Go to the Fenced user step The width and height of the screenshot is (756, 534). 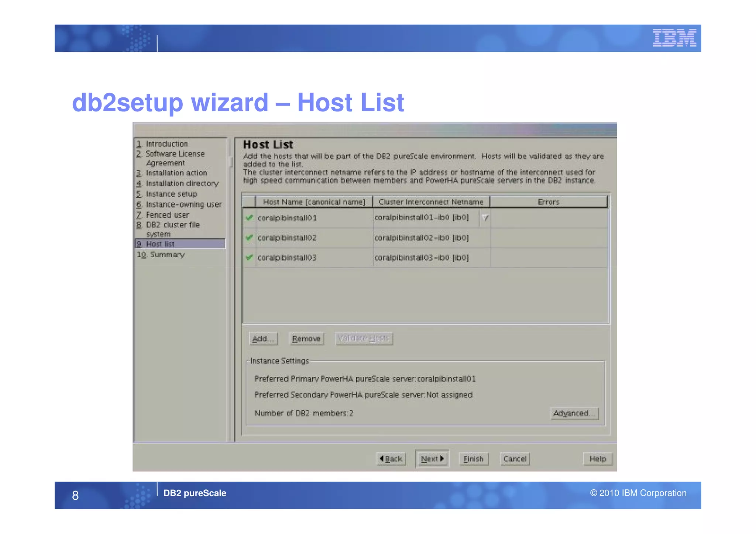coord(163,214)
